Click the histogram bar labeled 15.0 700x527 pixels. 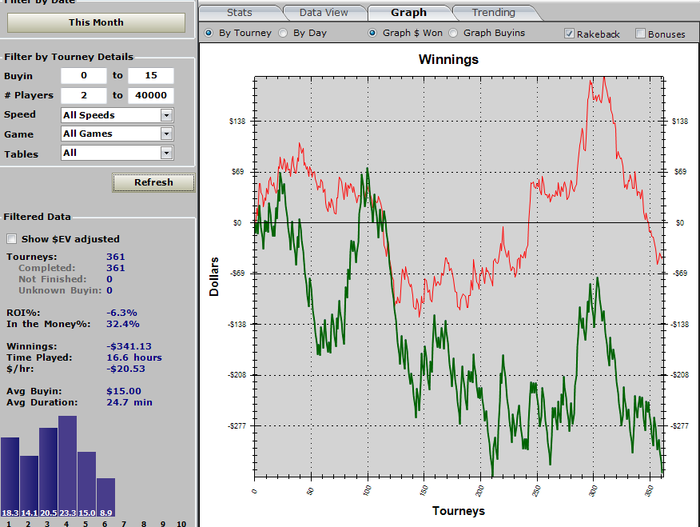pyautogui.click(x=87, y=485)
